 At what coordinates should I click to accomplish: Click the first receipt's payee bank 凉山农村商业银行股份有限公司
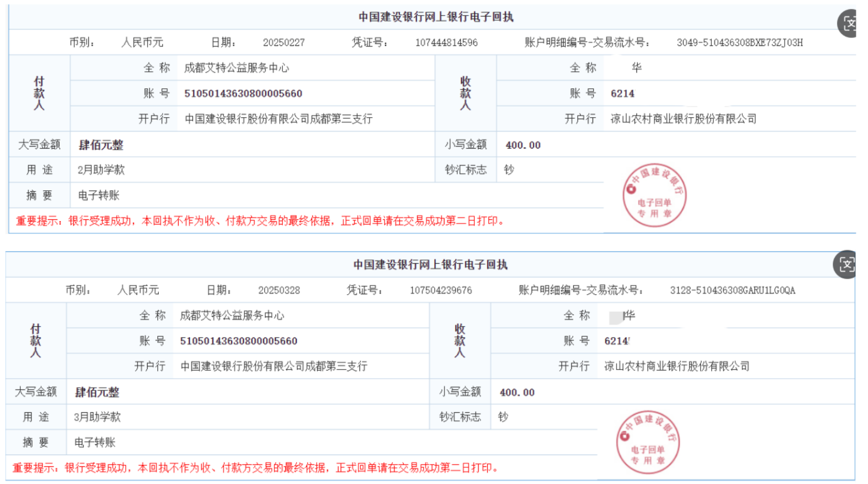click(683, 119)
